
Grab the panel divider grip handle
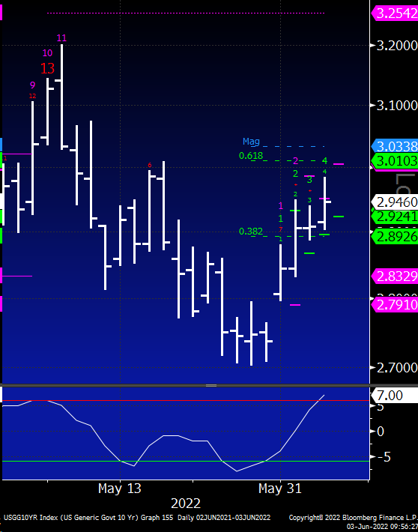click(x=211, y=385)
